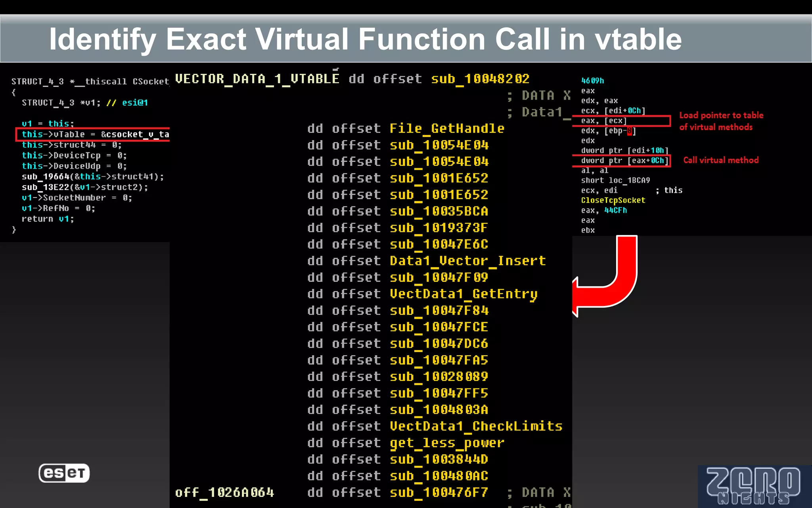Click the VECTOR_DATA_1_VTABLE label

pyautogui.click(x=257, y=79)
